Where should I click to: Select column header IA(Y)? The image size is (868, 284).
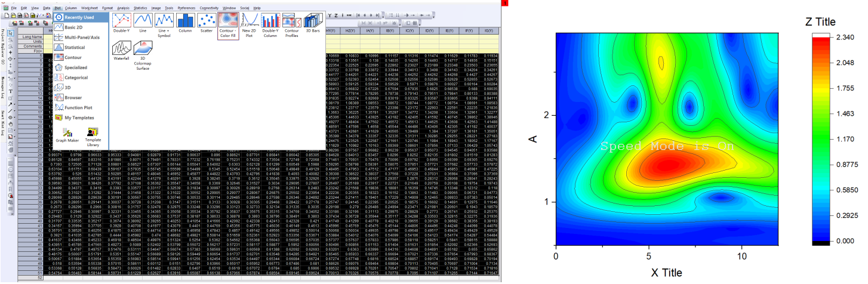coord(370,30)
